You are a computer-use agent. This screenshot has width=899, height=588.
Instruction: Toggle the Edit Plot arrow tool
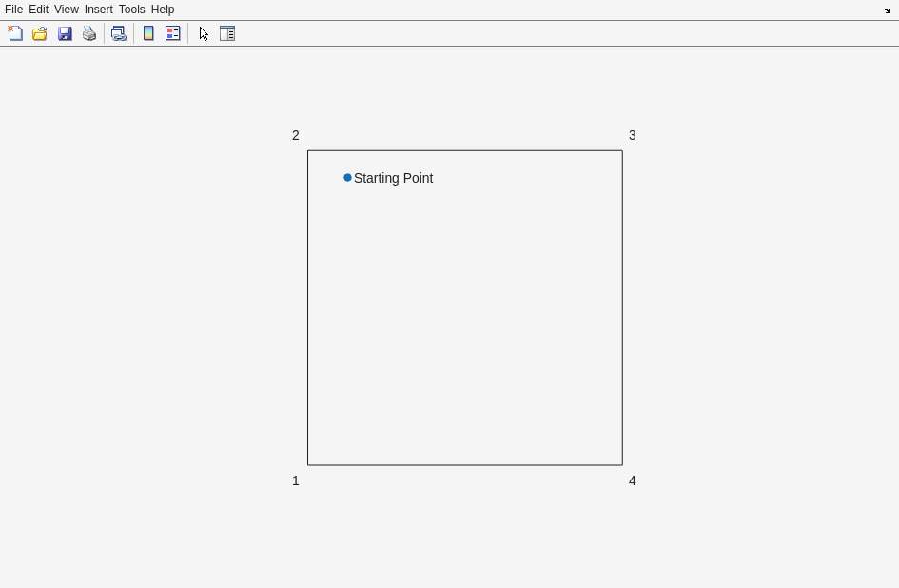(x=204, y=33)
